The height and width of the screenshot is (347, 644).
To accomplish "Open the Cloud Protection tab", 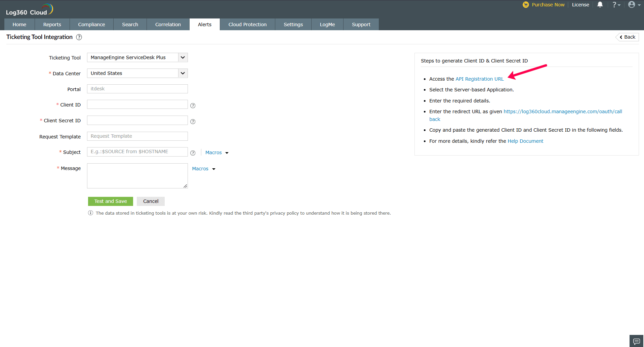I will (247, 25).
